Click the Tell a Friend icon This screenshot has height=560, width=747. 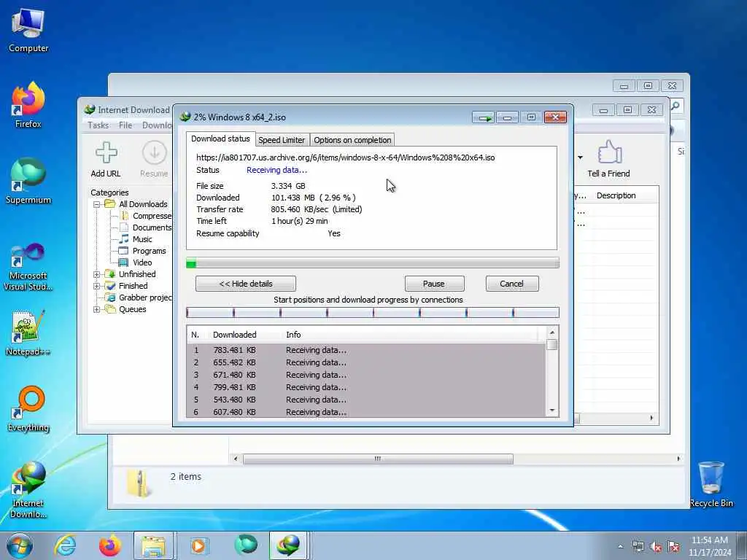coord(608,160)
